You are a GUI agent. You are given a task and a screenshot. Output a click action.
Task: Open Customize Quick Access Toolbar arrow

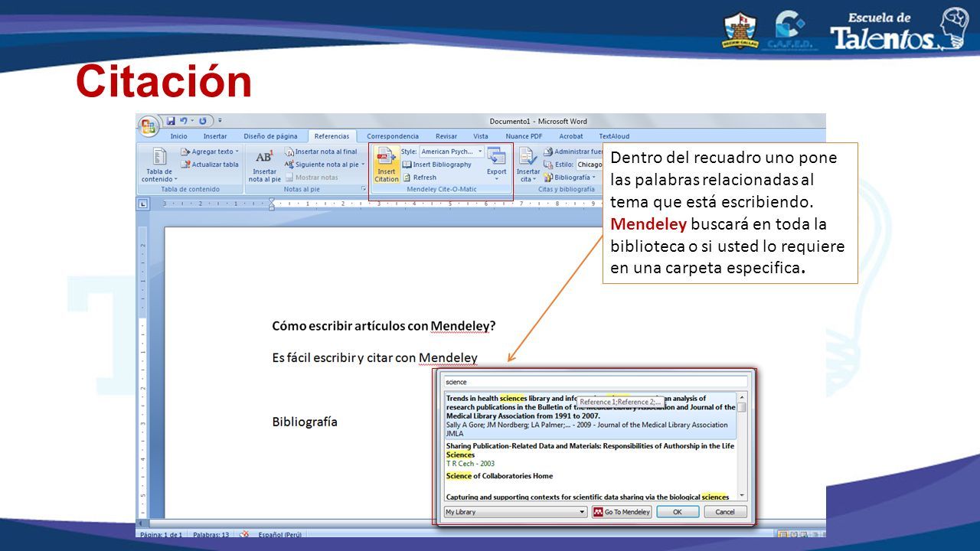pos(220,121)
